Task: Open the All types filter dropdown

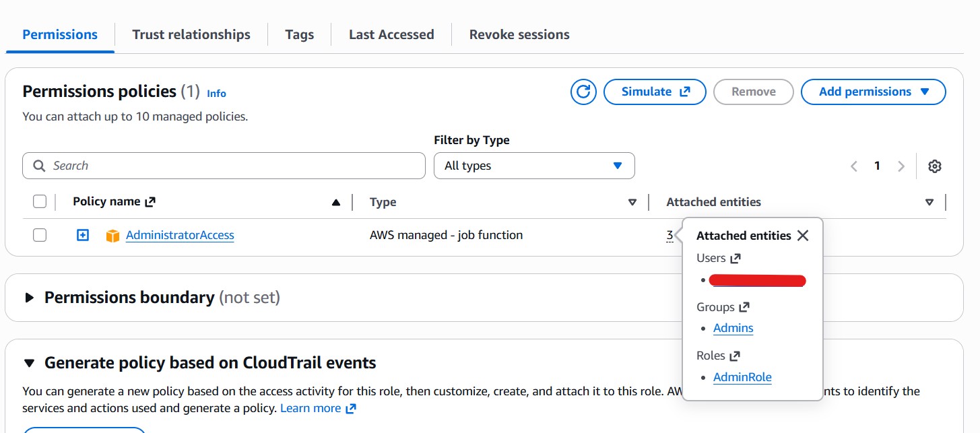Action: click(533, 165)
